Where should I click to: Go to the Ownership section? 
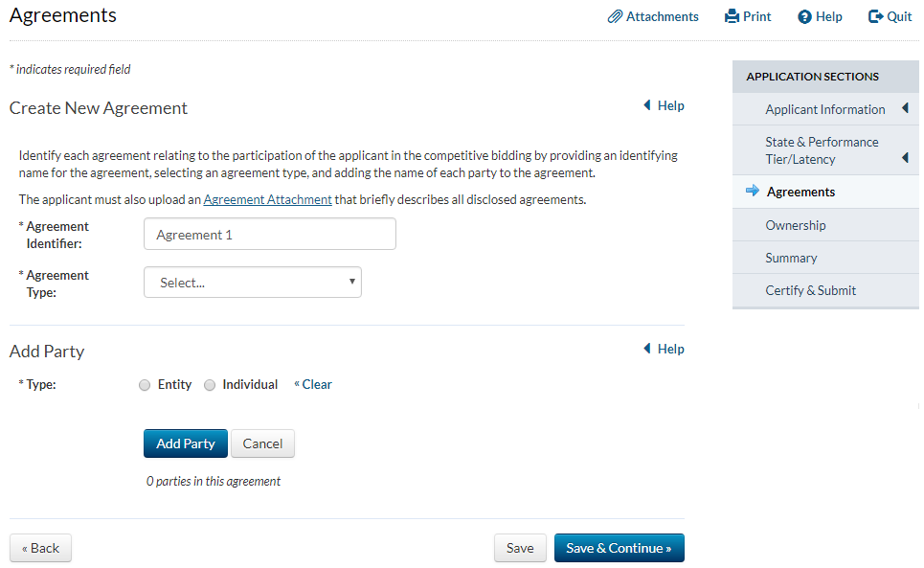pos(795,225)
